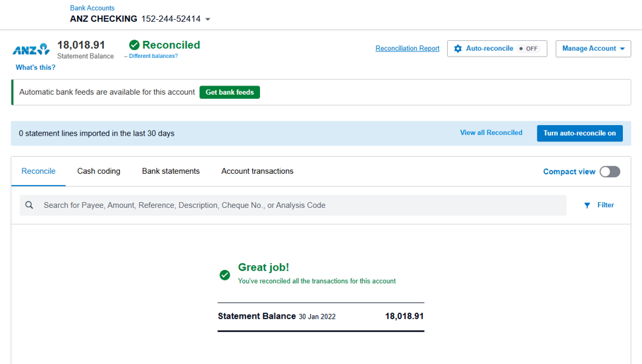Go to the Account transactions tab
The height and width of the screenshot is (364, 642).
coord(257,171)
